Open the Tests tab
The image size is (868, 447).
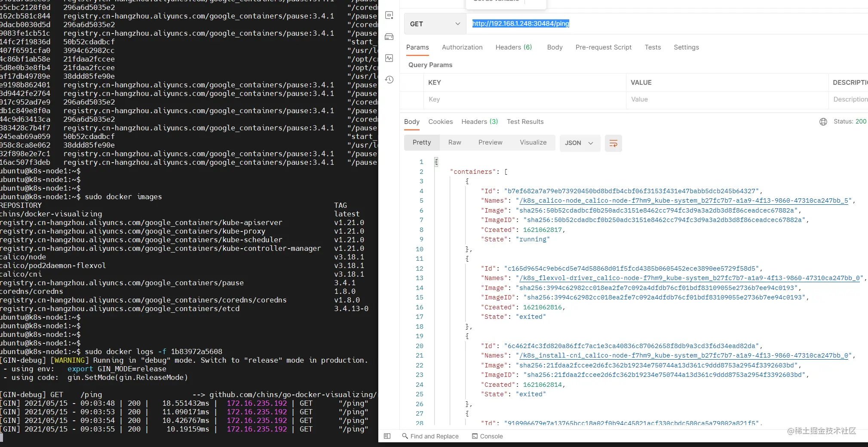tap(653, 47)
